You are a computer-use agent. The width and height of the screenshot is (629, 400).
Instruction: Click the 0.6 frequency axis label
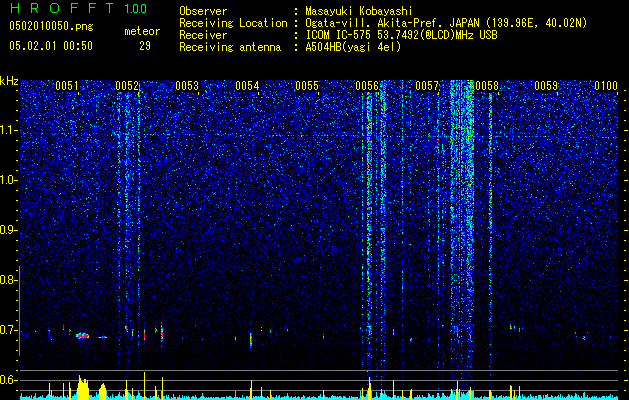pyautogui.click(x=9, y=380)
